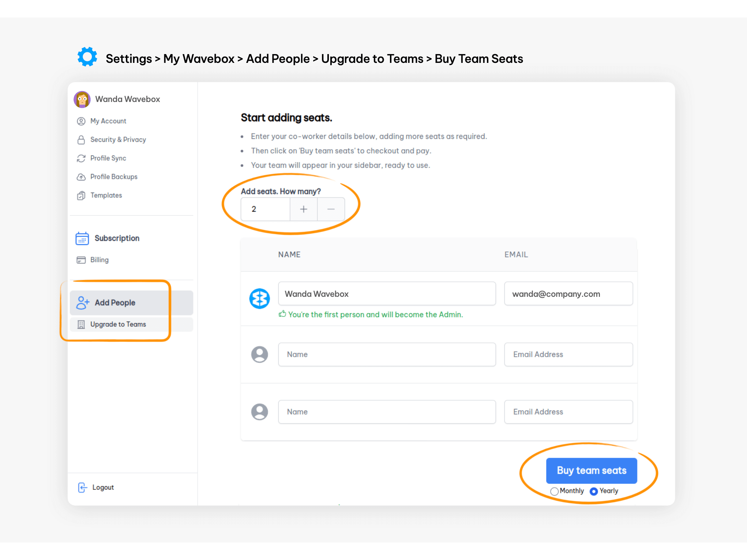The height and width of the screenshot is (560, 747).
Task: Click the Monthly label text
Action: tap(572, 491)
